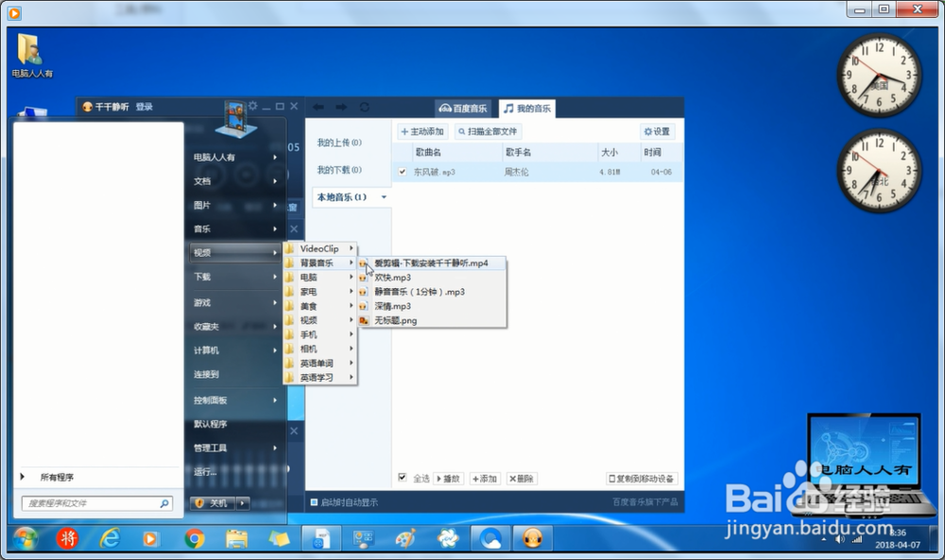
Task: Open 运行... from Start menu
Action: click(x=235, y=471)
